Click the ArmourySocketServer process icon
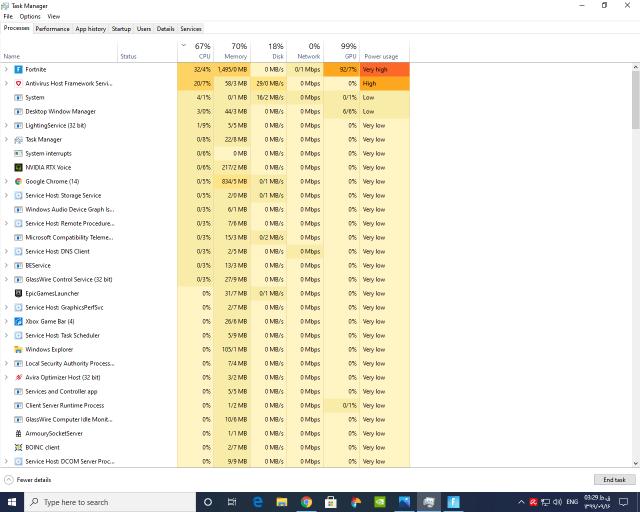The width and height of the screenshot is (640, 512). 18,433
